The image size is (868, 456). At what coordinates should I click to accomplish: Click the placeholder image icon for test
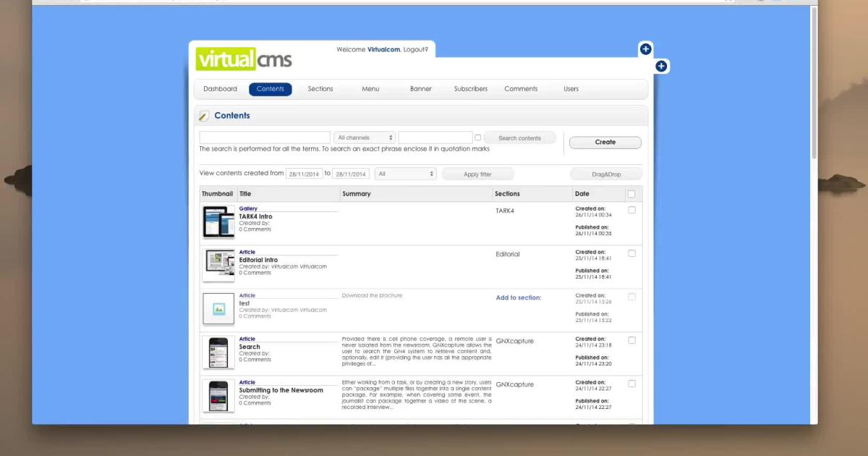click(218, 309)
